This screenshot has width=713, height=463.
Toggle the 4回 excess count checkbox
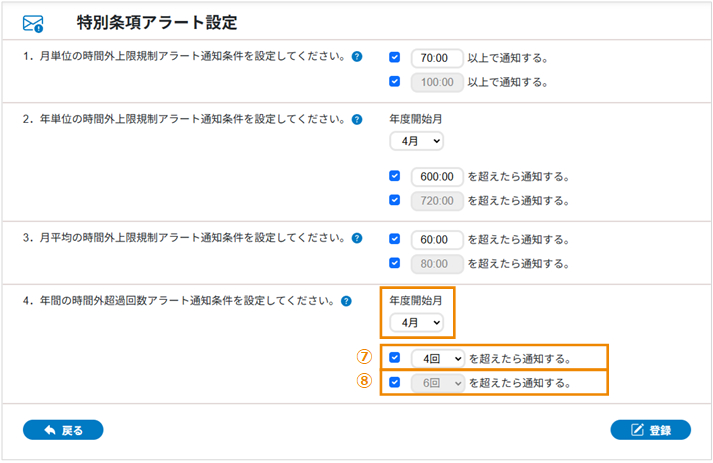396,358
